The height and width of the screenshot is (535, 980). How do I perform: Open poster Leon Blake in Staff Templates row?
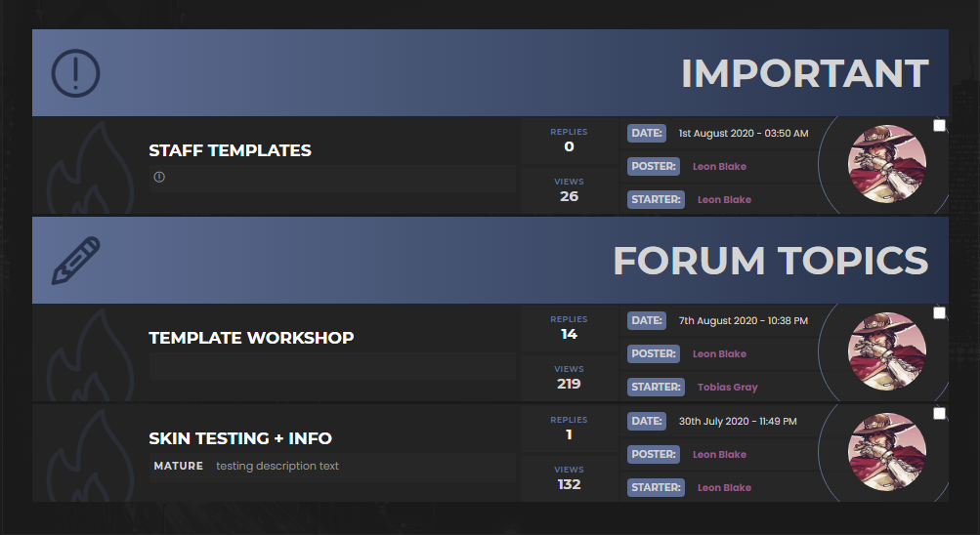[719, 167]
